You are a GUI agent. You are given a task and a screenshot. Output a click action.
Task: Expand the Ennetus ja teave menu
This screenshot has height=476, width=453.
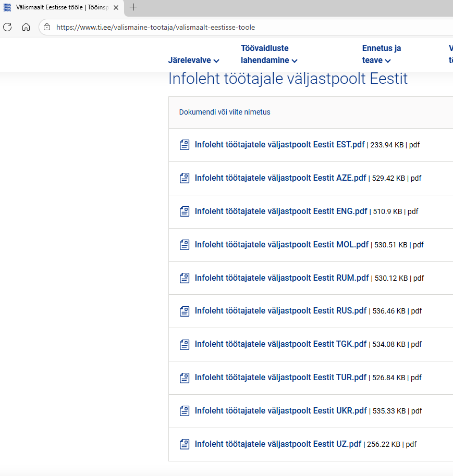click(381, 55)
